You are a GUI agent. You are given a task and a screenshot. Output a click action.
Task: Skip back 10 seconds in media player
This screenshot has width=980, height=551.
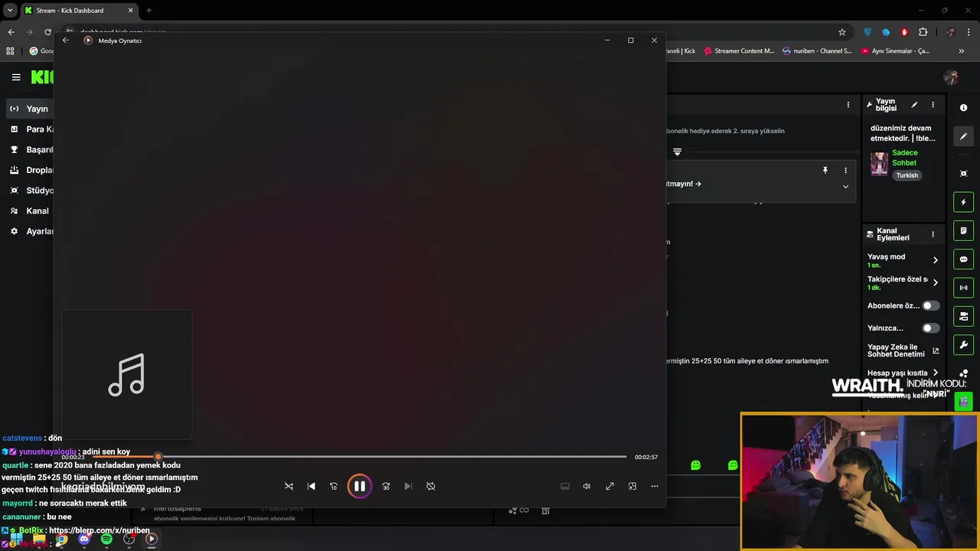tap(333, 486)
